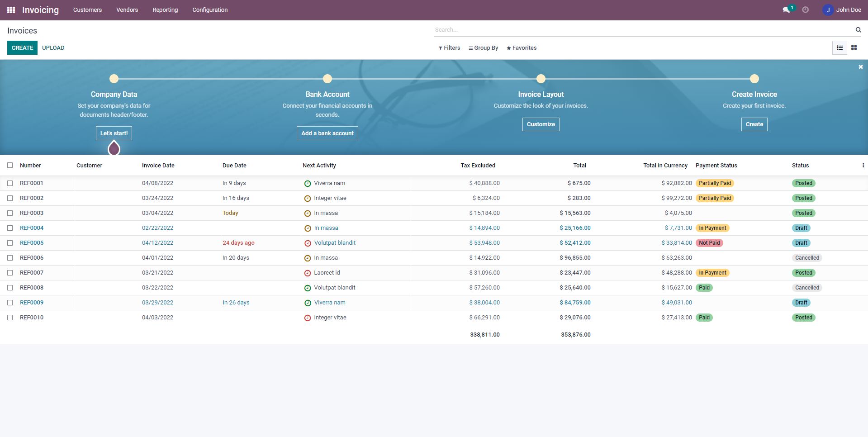Focus the invoice search field
The height and width of the screenshot is (437, 868).
click(x=642, y=30)
